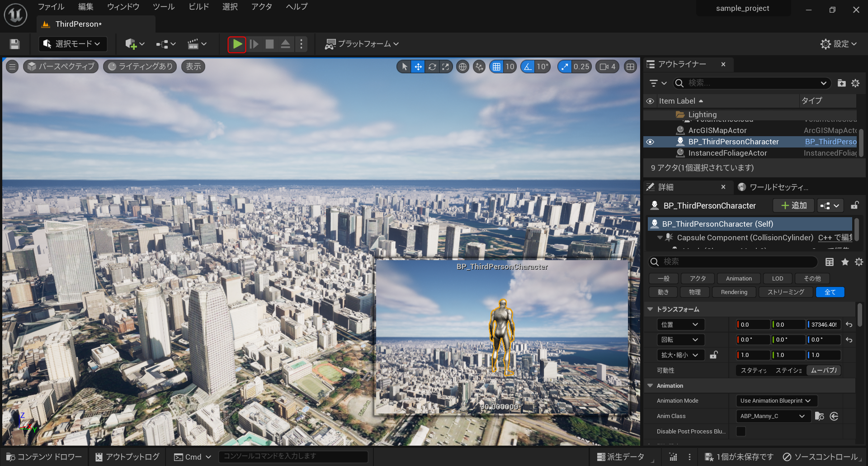Click the stop simulation square button
Image resolution: width=868 pixels, height=466 pixels.
tap(269, 44)
